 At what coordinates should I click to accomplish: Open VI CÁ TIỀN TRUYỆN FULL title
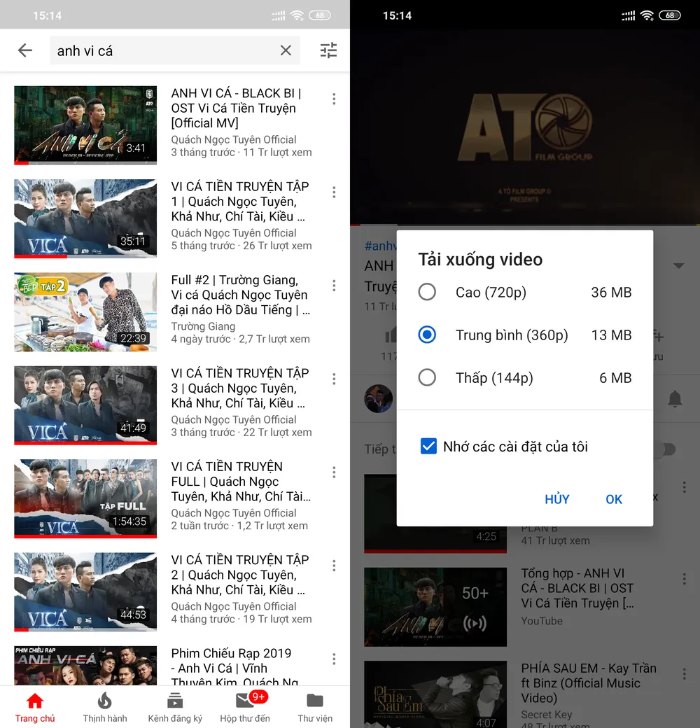(x=241, y=481)
